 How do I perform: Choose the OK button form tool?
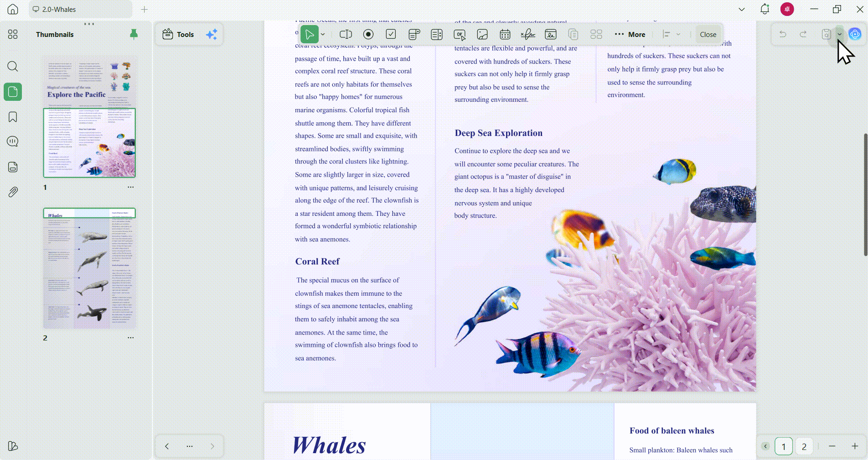coord(460,34)
